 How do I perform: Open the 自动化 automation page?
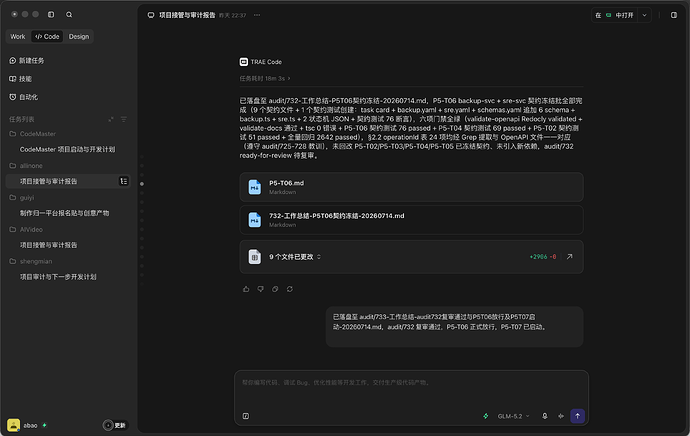coord(24,97)
